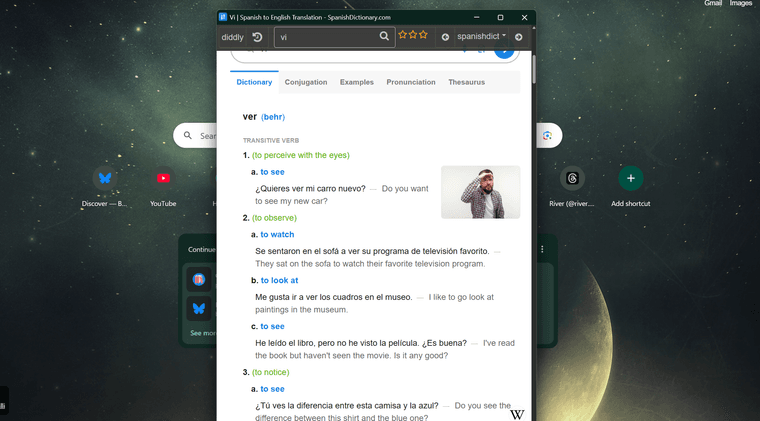Go to the previous dictionary with left arrow
This screenshot has width=760, height=421.
point(445,37)
